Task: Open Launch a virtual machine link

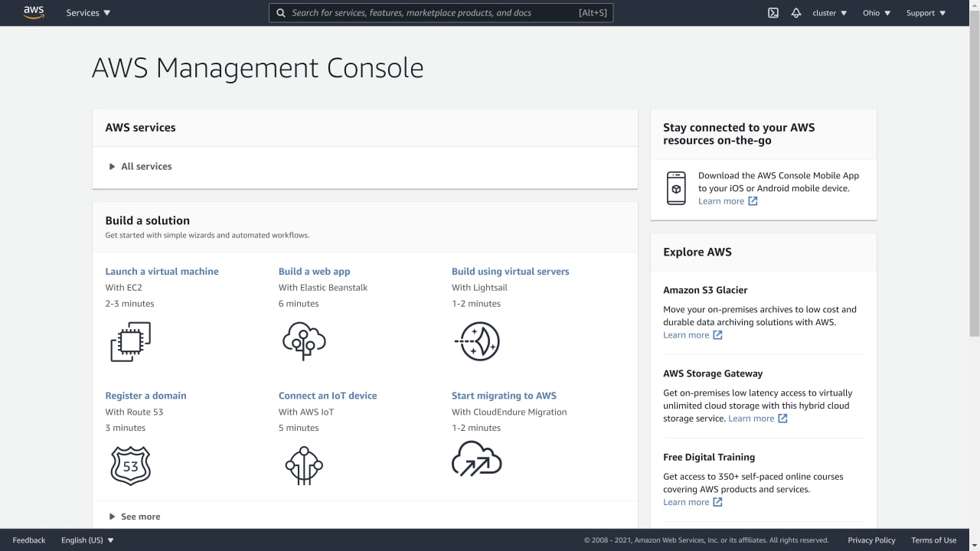Action: (x=162, y=271)
